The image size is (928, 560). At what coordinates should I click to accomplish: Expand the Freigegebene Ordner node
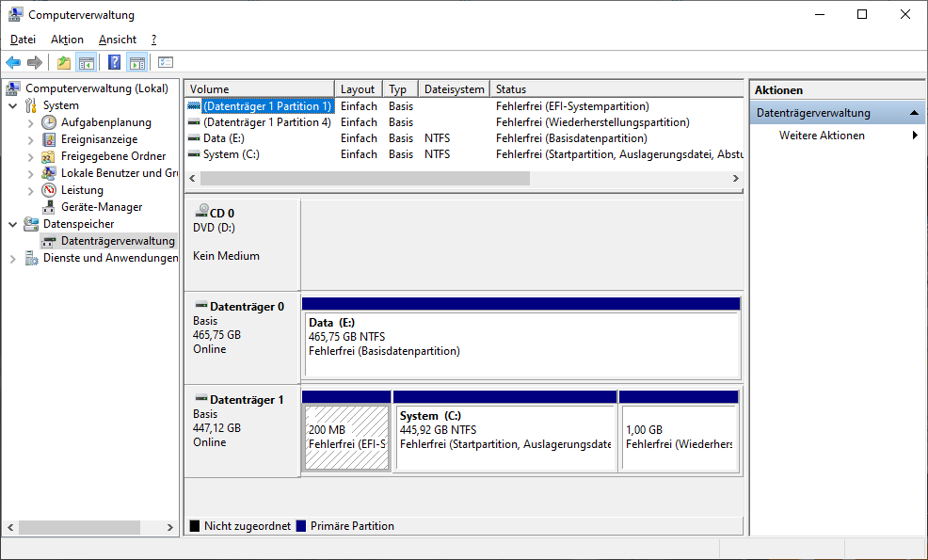[31, 157]
